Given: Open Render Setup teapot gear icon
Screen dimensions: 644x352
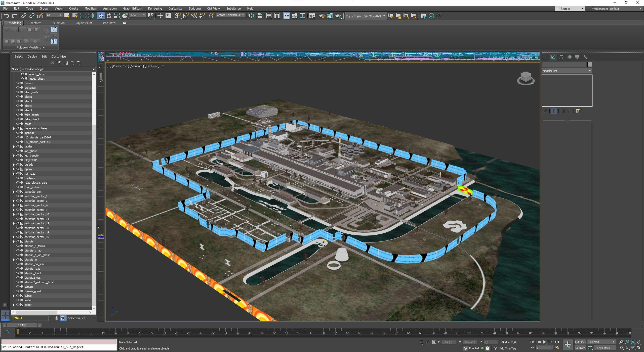Looking at the screenshot, I should pyautogui.click(x=321, y=16).
